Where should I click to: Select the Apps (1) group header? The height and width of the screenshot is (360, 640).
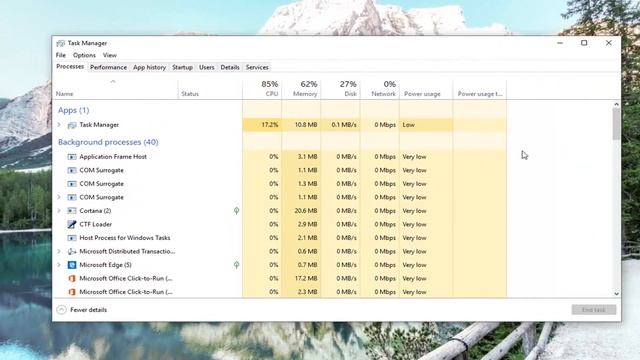pyautogui.click(x=73, y=110)
